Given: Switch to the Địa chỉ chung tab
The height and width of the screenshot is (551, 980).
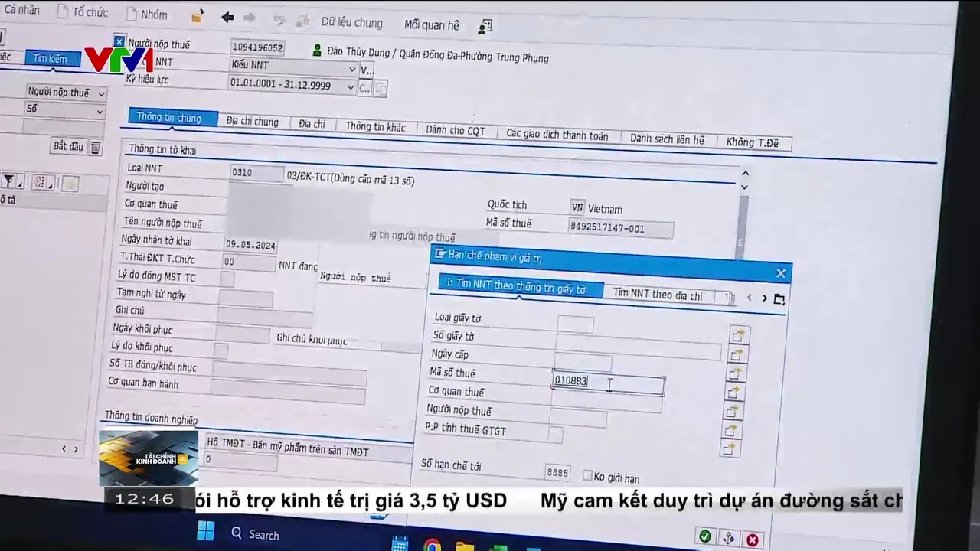Looking at the screenshot, I should pyautogui.click(x=252, y=122).
